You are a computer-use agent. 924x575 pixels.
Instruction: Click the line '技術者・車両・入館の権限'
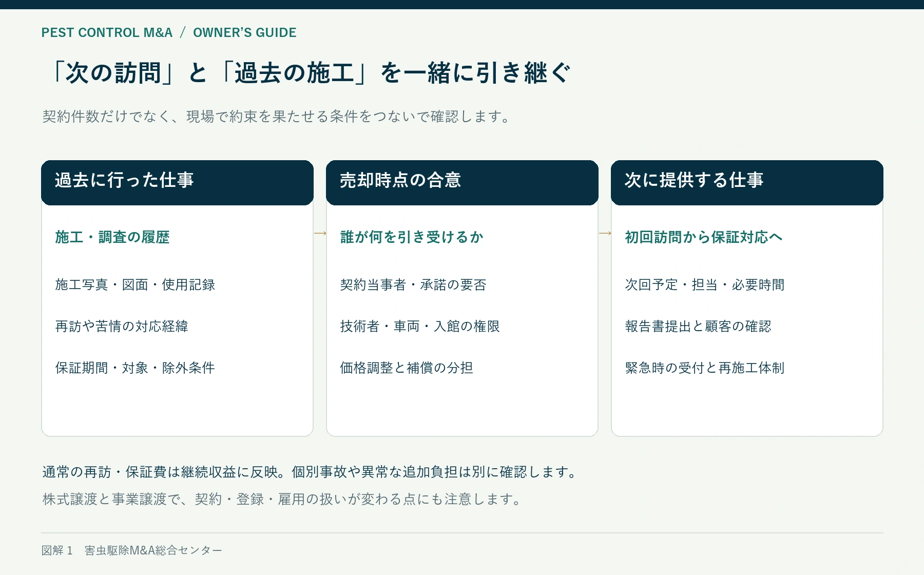(x=420, y=327)
